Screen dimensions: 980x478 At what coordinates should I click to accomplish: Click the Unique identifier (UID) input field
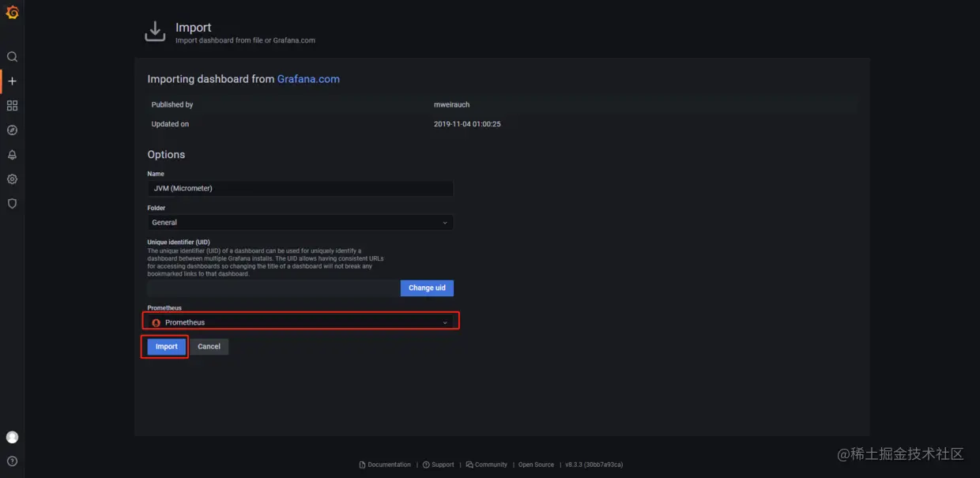273,288
